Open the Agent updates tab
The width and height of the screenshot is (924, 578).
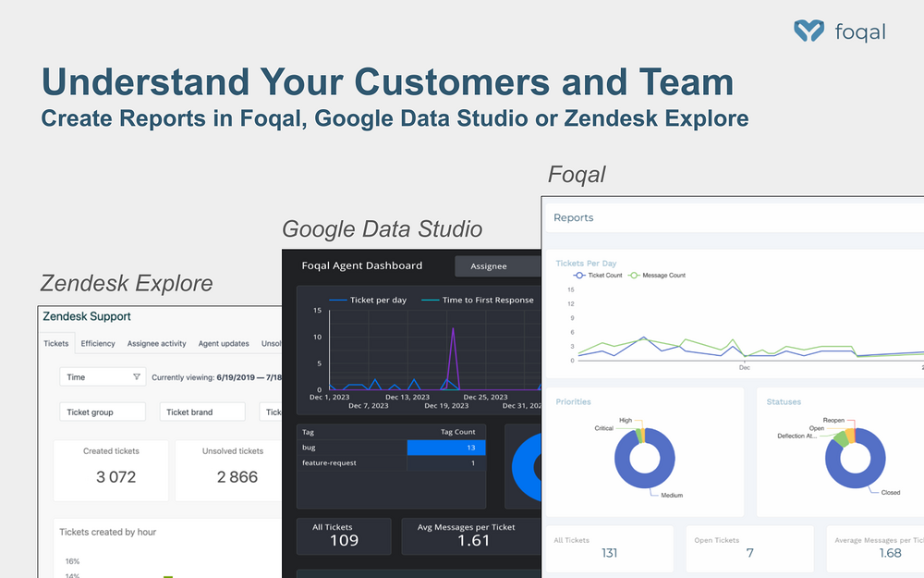tap(224, 343)
